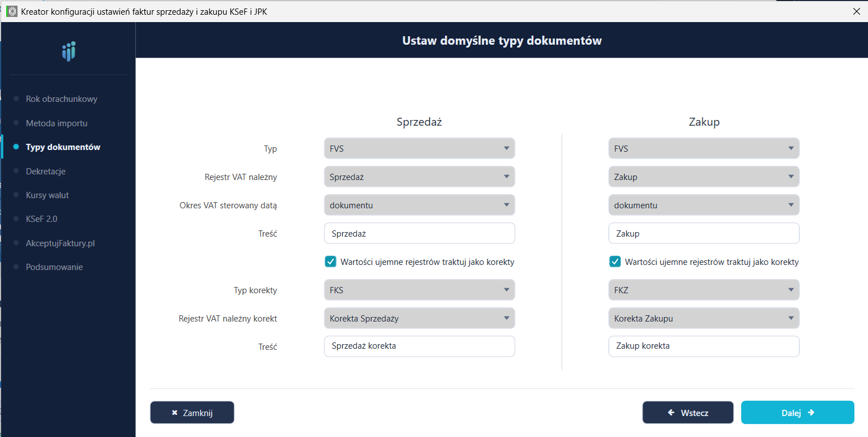868x437 pixels.
Task: Close the configuration wizard window
Action: [x=856, y=11]
